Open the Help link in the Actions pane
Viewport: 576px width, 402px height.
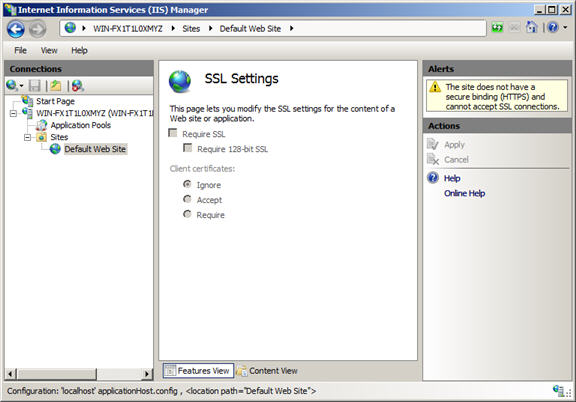452,178
